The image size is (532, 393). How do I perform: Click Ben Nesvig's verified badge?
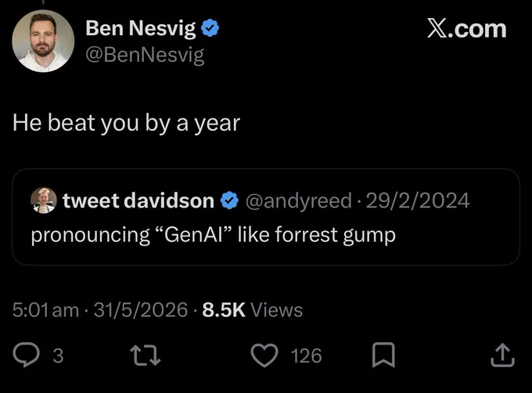click(x=210, y=28)
